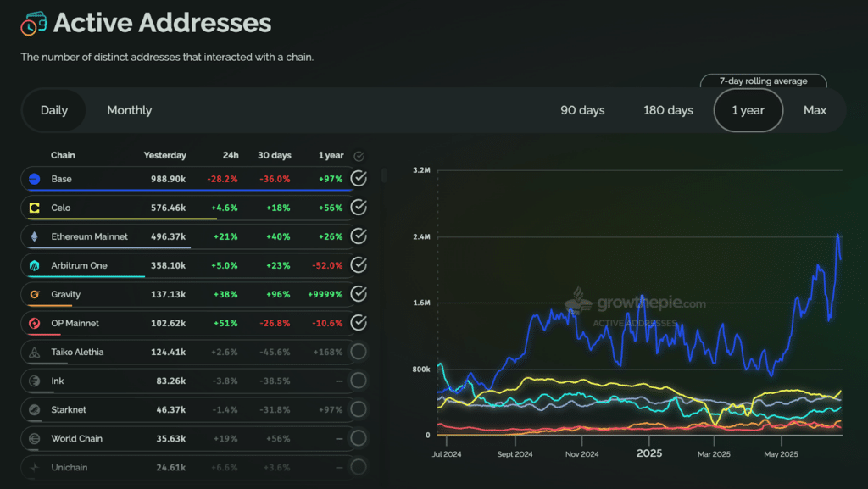This screenshot has width=868, height=489.
Task: Enable Ink chain on the chart
Action: [359, 381]
